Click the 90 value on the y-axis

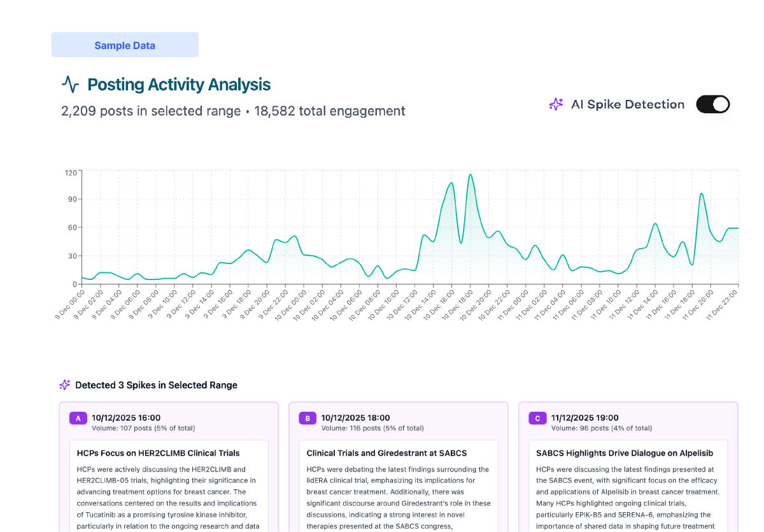pos(72,199)
